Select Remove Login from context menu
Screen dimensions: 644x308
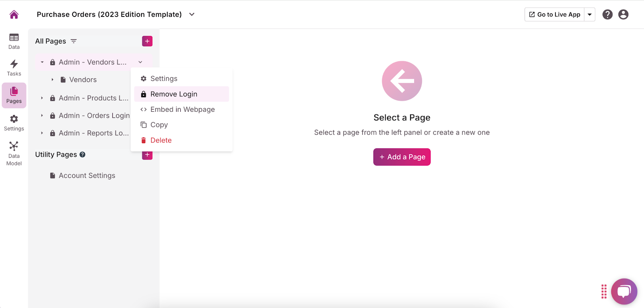coord(173,94)
